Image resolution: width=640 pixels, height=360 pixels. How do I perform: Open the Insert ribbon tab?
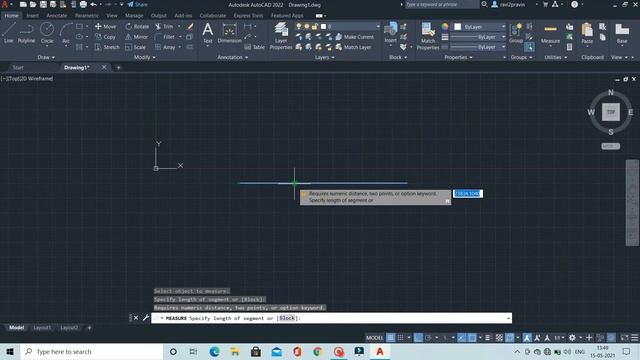click(32, 16)
